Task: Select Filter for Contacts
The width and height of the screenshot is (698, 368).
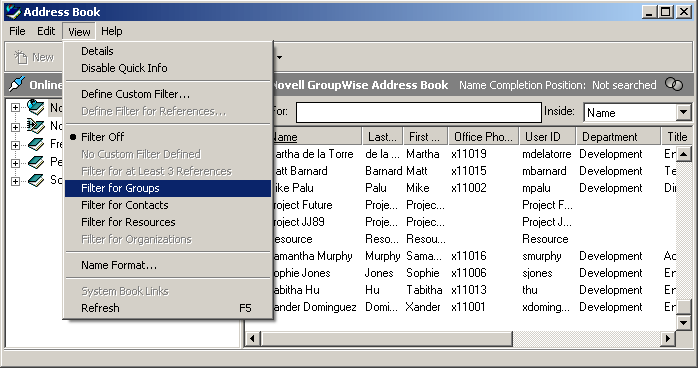Action: click(x=168, y=205)
